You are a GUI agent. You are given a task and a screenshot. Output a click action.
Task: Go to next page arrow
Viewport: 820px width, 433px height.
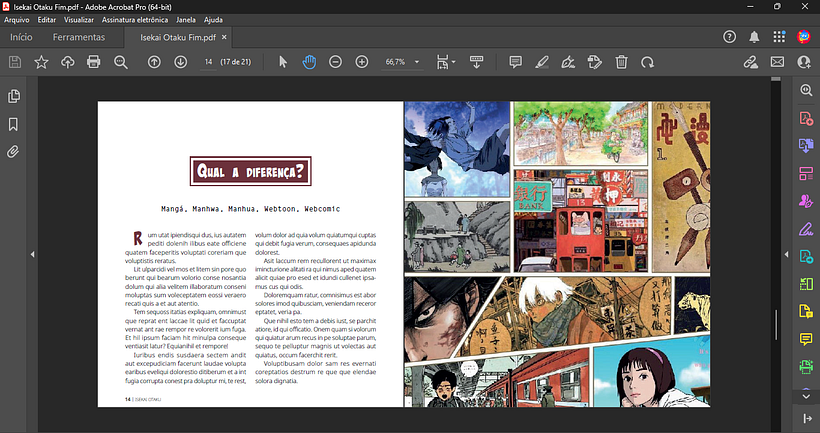[180, 62]
